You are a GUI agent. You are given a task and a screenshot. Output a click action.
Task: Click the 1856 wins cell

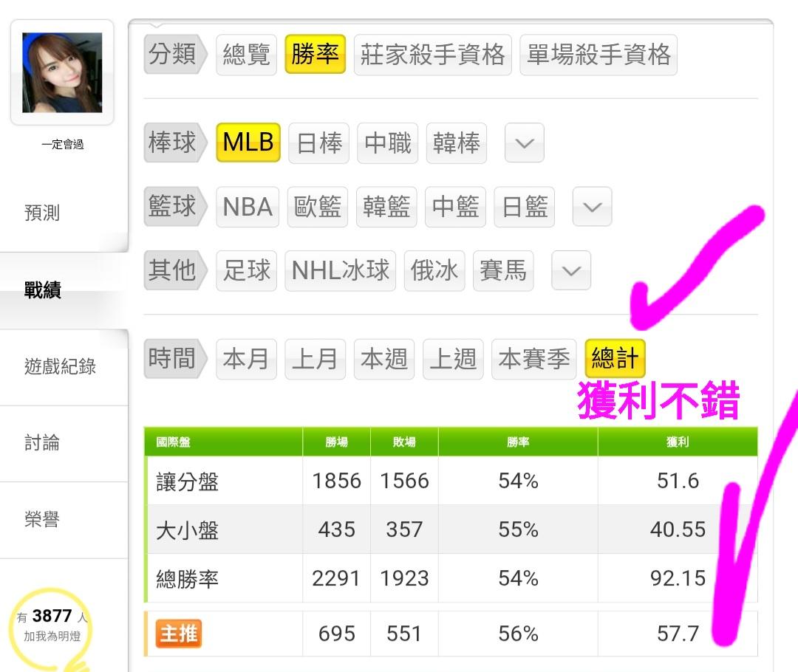pos(336,481)
